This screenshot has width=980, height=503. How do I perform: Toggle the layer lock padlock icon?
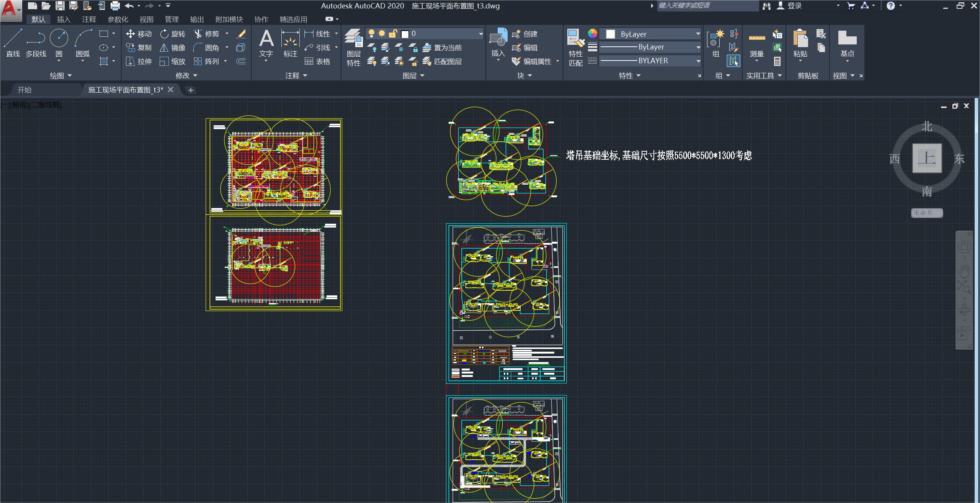coord(393,33)
